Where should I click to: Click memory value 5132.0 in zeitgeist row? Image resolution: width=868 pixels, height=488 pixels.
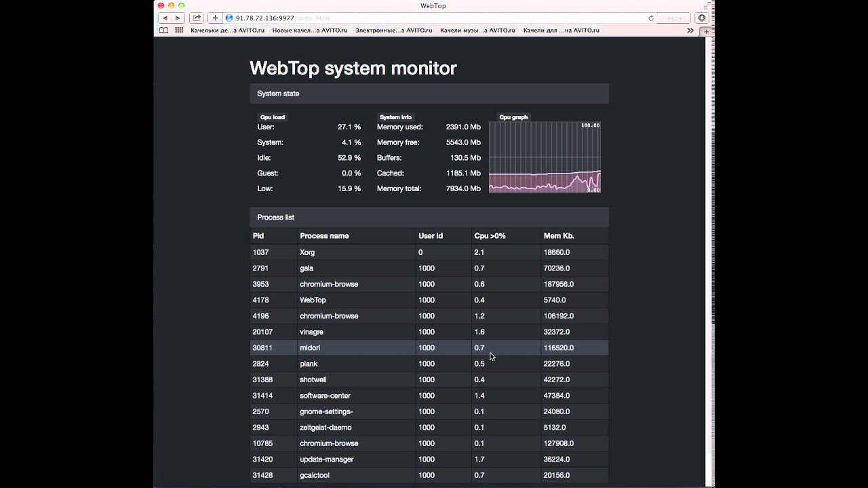click(x=555, y=428)
